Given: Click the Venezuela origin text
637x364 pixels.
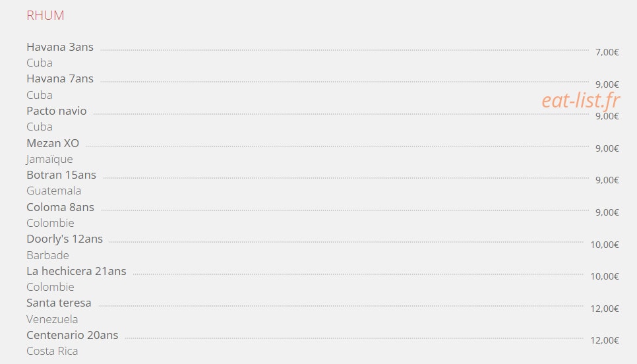Looking at the screenshot, I should [52, 319].
